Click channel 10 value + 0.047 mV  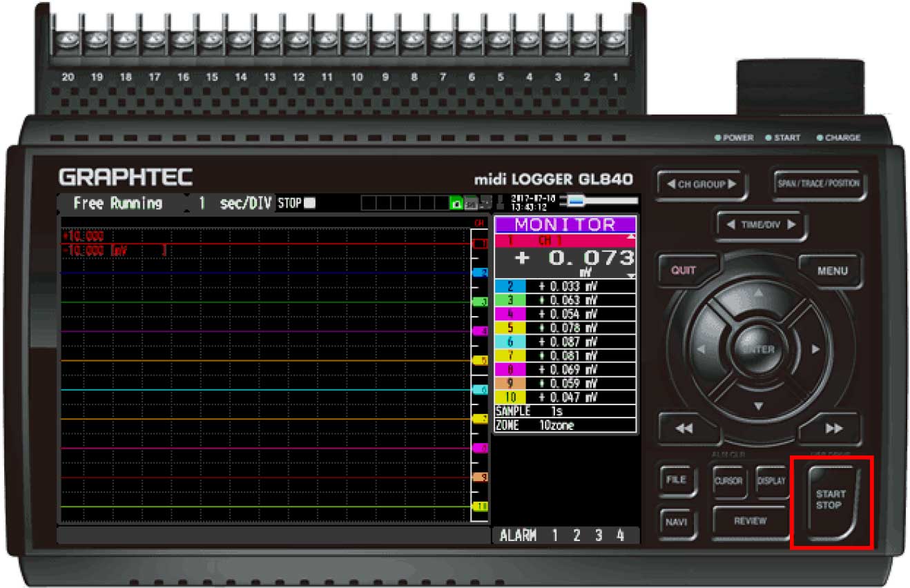click(x=568, y=398)
